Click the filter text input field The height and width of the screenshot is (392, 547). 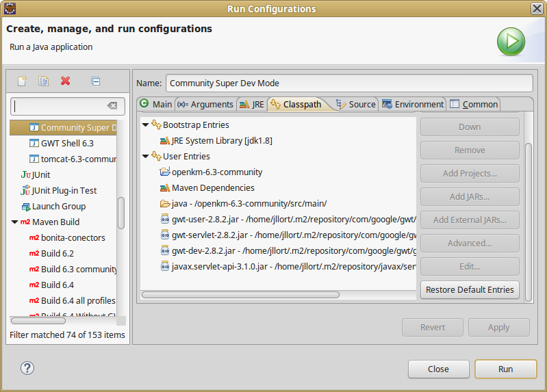tap(68, 106)
